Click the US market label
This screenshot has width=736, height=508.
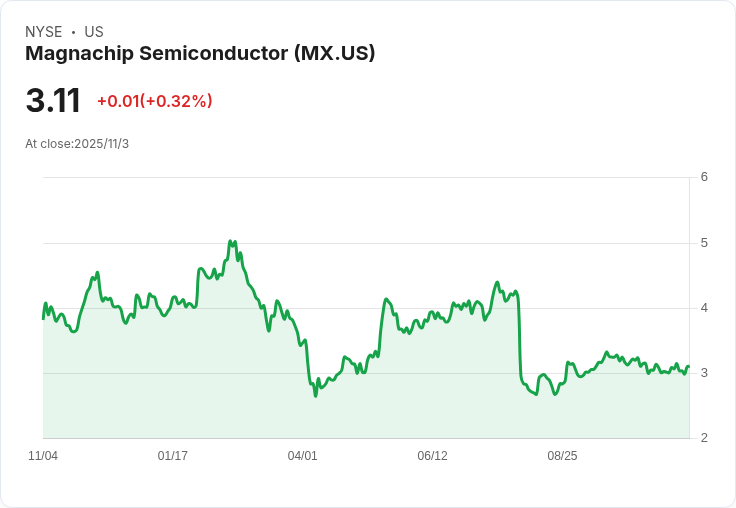coord(94,32)
